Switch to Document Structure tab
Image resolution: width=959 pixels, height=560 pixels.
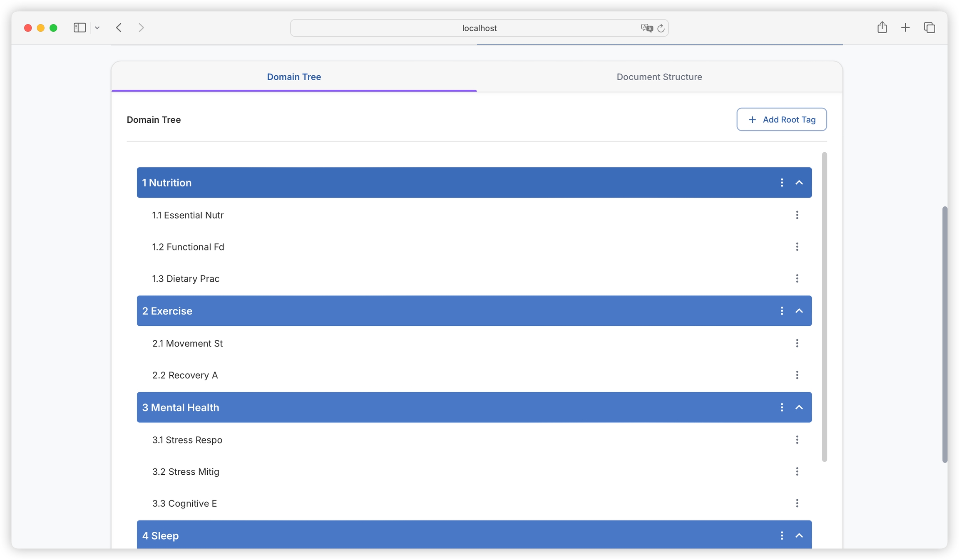(x=659, y=77)
